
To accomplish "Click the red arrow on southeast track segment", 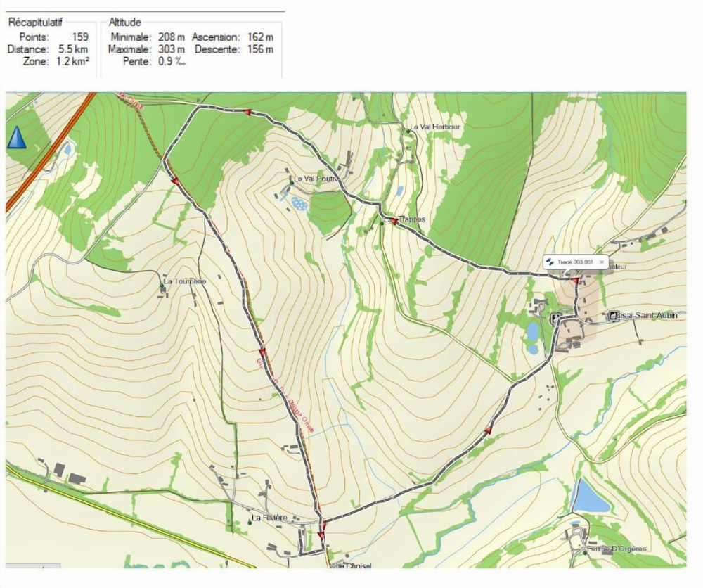I will pos(489,430).
